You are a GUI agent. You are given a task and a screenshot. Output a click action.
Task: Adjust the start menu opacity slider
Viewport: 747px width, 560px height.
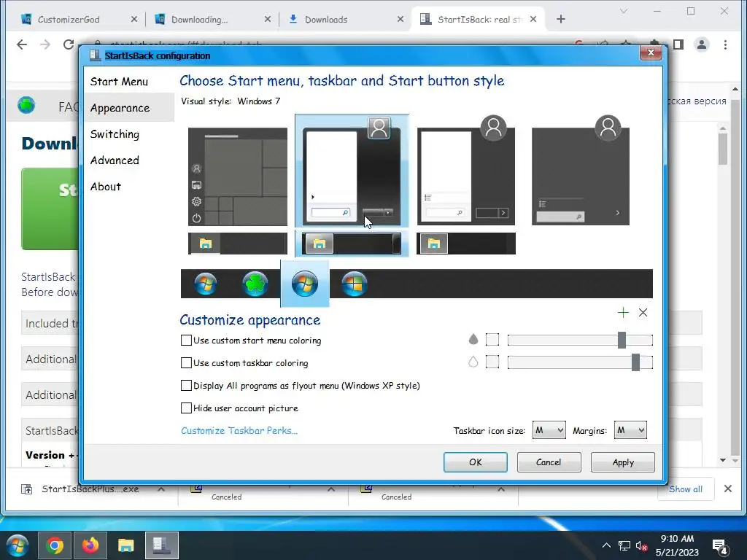click(x=580, y=340)
